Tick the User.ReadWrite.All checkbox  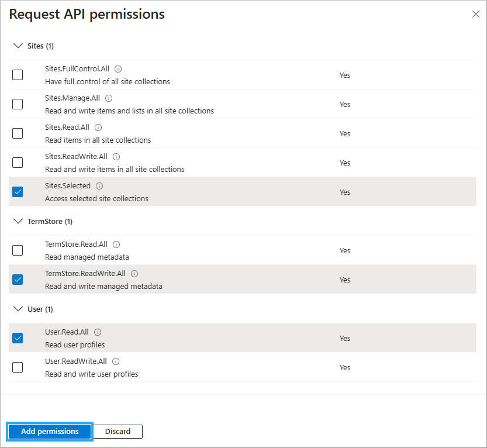coord(18,367)
